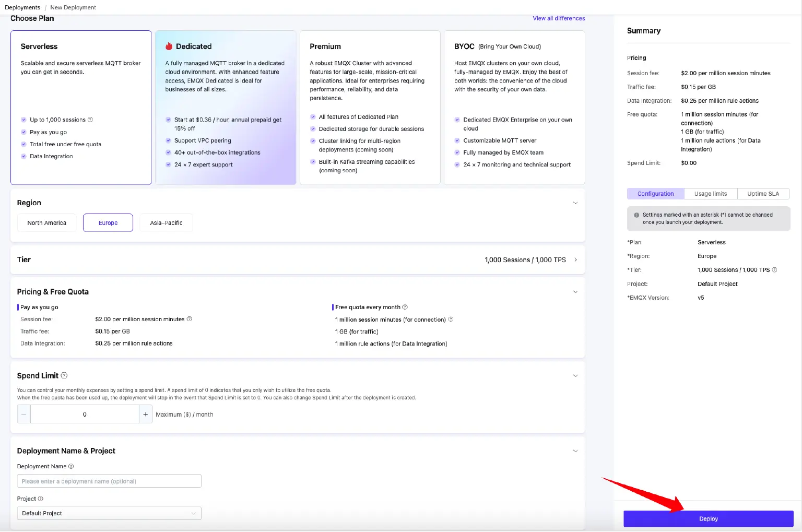Expand Tier row with the arrow
Image resolution: width=802 pixels, height=532 pixels.
click(x=575, y=260)
